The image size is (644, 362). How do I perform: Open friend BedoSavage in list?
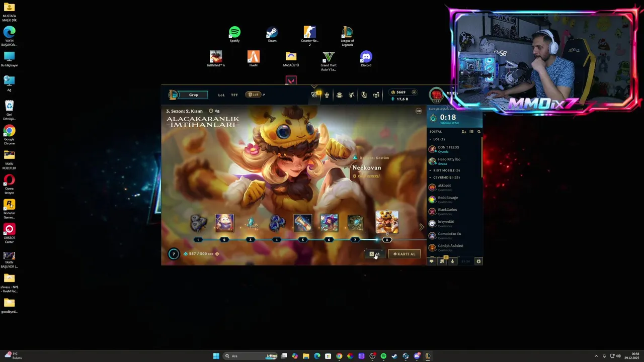[454, 200]
